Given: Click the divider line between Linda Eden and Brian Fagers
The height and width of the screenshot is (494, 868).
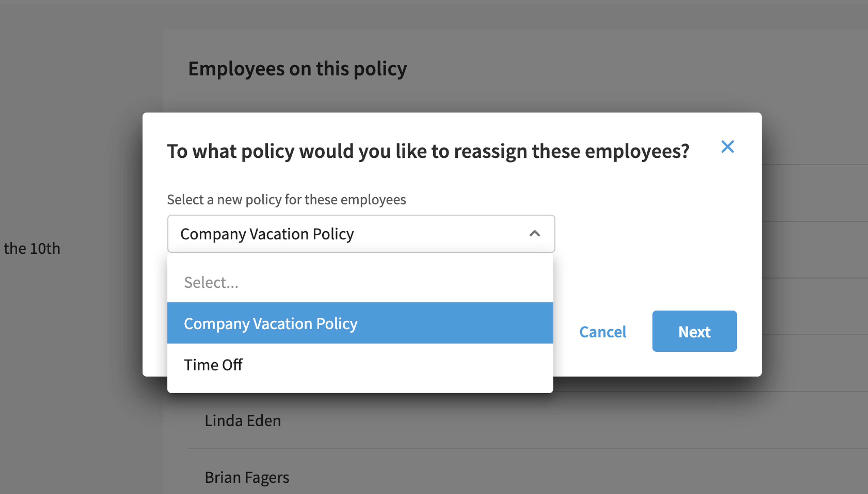Looking at the screenshot, I should pos(528,448).
